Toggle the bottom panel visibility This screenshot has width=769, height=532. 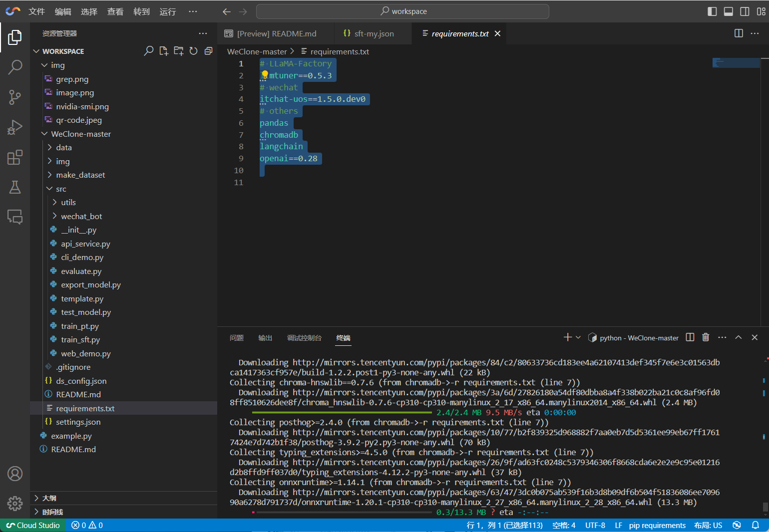point(728,11)
